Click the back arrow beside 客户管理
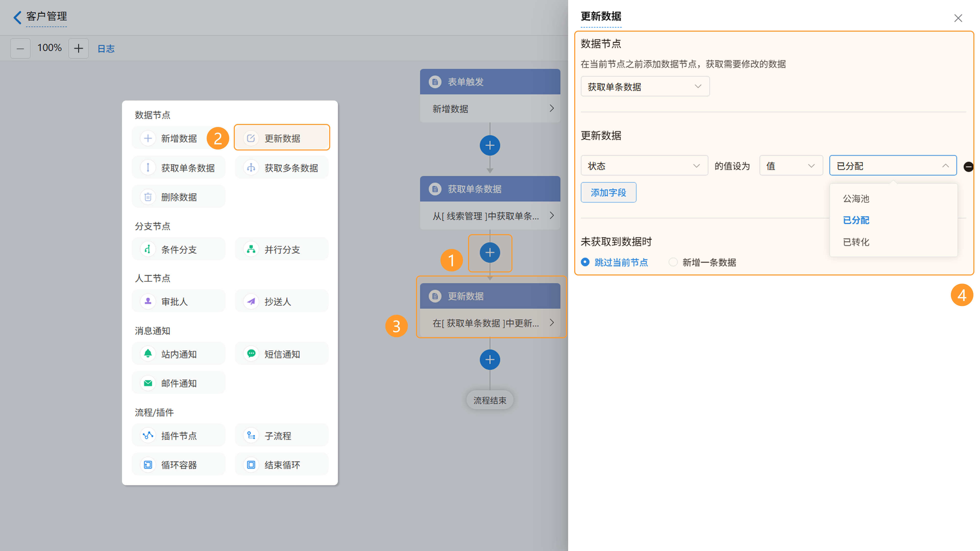 click(x=17, y=17)
